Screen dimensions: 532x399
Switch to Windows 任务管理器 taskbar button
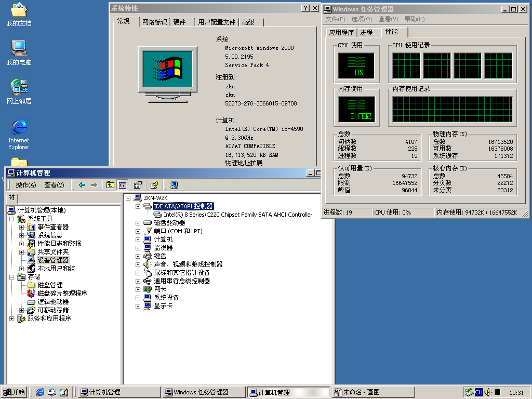pyautogui.click(x=204, y=392)
